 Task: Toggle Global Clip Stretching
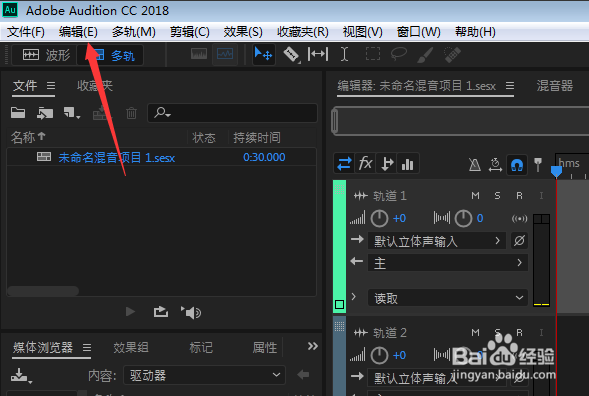pos(495,164)
